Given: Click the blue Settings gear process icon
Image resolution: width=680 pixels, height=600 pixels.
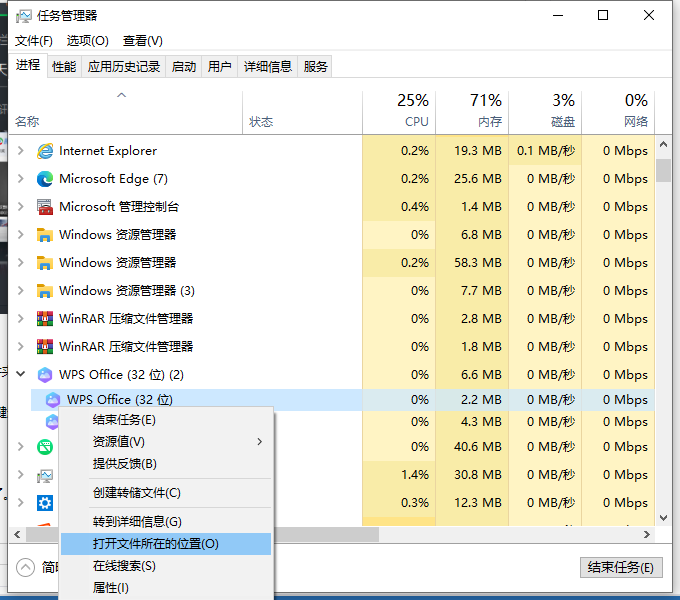Looking at the screenshot, I should click(x=45, y=503).
